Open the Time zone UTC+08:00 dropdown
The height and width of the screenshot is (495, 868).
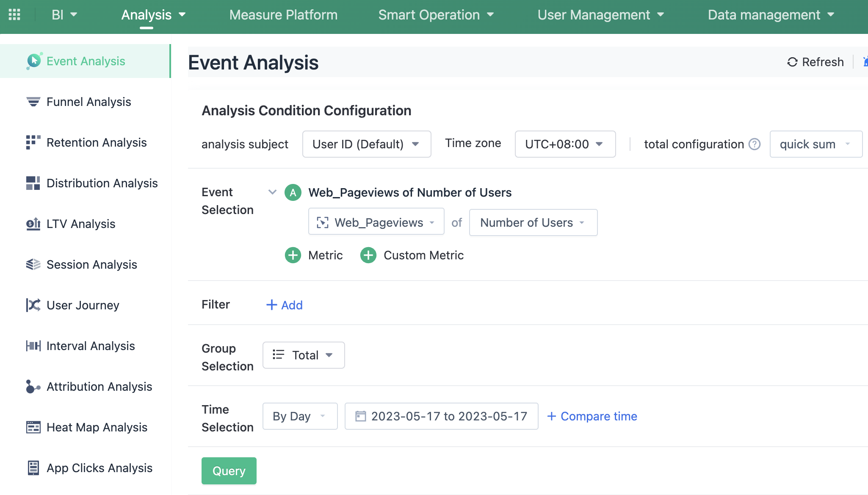pos(565,144)
